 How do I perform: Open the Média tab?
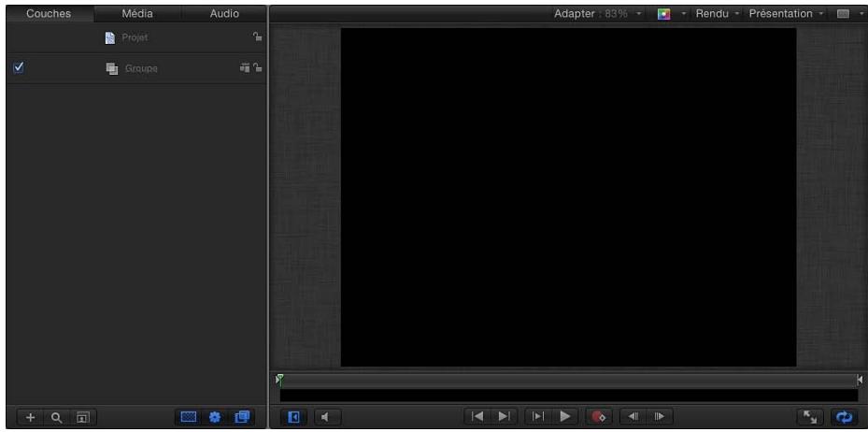[x=137, y=14]
